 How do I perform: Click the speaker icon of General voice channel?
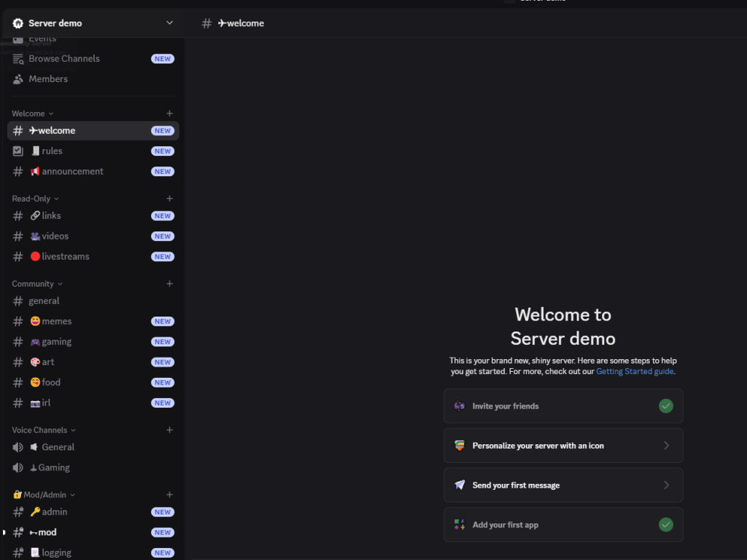point(18,447)
